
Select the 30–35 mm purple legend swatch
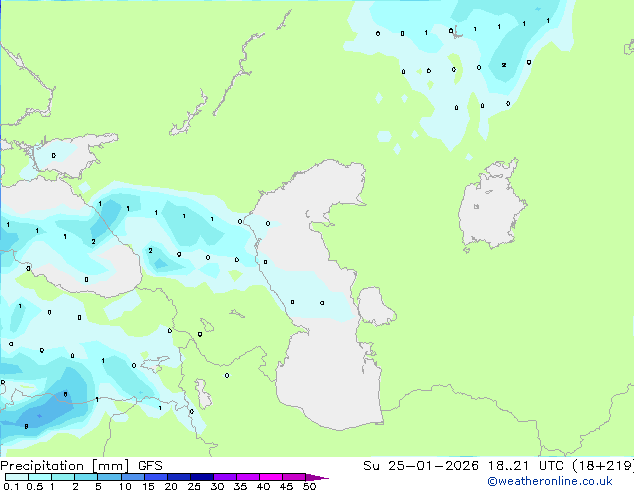tap(225, 477)
